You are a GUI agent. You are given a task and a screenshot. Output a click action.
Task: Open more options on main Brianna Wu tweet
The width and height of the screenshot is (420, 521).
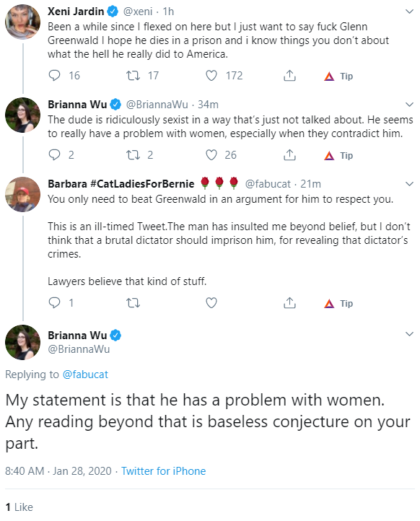click(x=409, y=334)
